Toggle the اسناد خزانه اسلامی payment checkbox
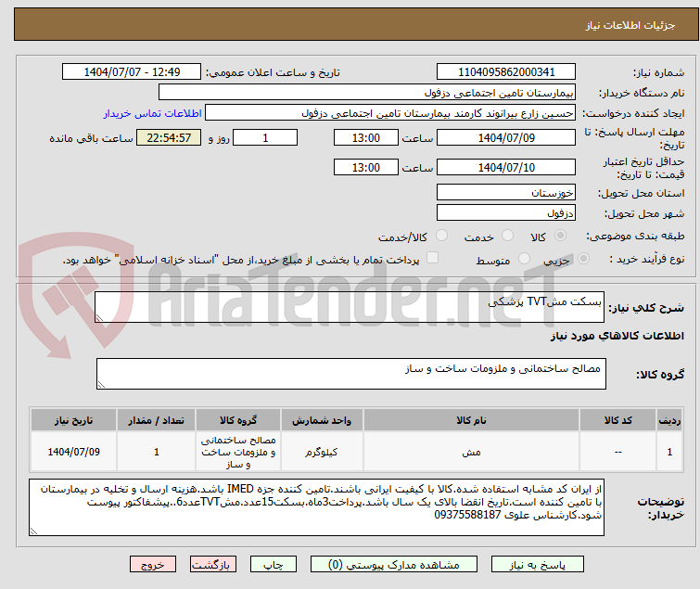The width and height of the screenshot is (700, 589). 432,258
